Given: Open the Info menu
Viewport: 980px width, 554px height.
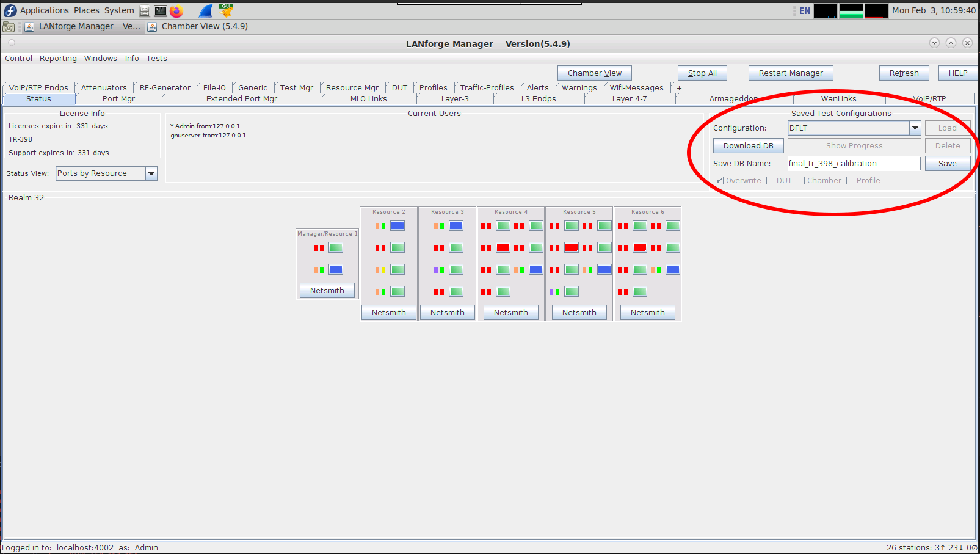Looking at the screenshot, I should (132, 59).
